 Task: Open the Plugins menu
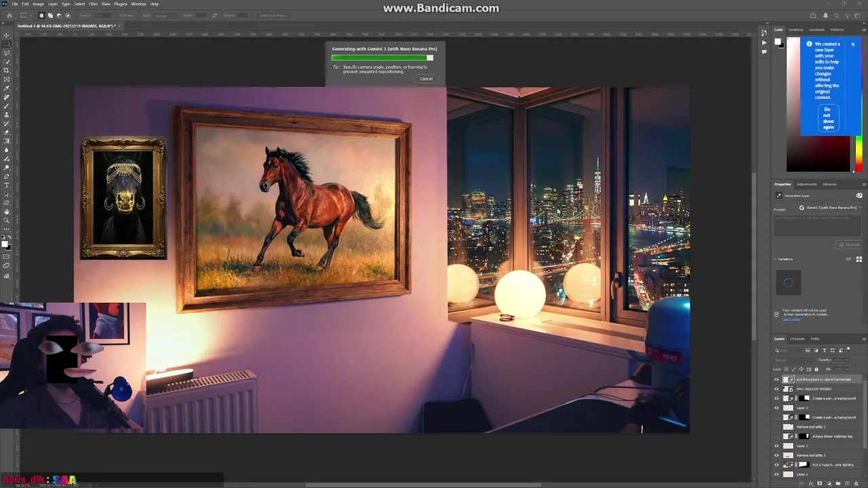(x=121, y=4)
